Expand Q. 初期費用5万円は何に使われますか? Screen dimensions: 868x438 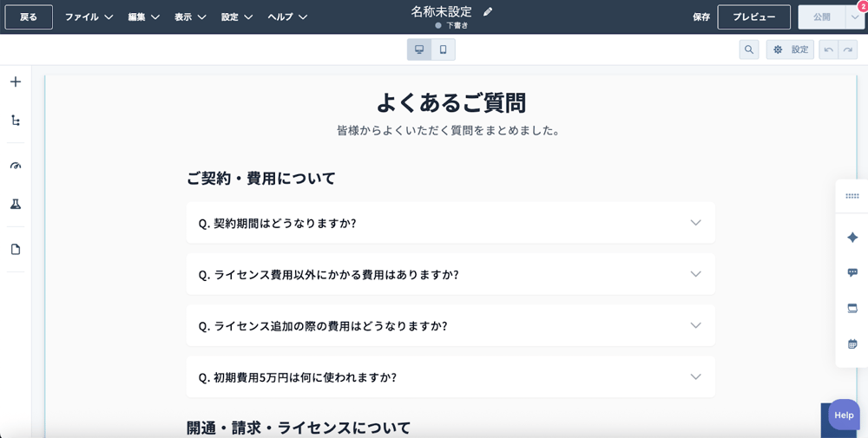click(x=450, y=377)
